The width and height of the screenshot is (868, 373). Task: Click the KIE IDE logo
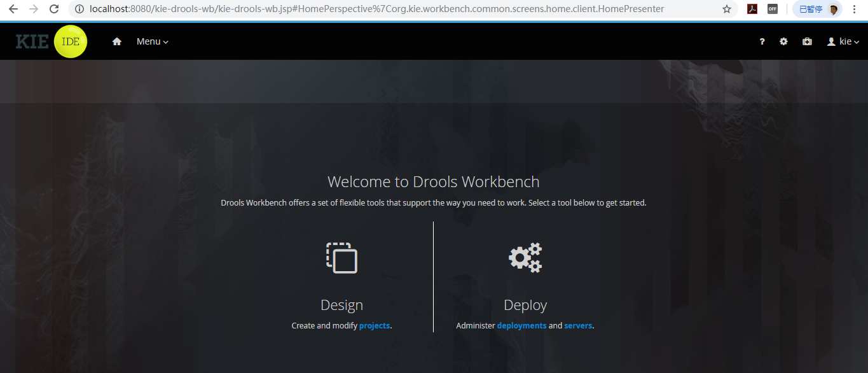point(52,41)
